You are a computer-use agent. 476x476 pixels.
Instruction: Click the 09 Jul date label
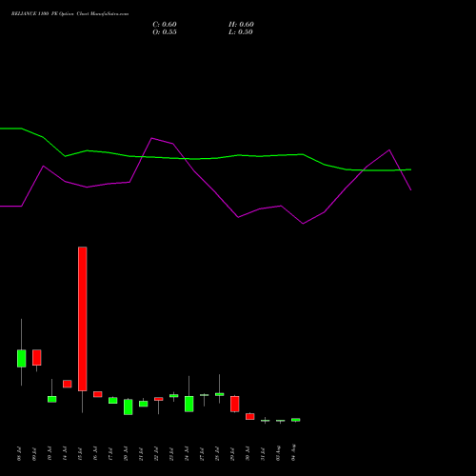point(34,453)
